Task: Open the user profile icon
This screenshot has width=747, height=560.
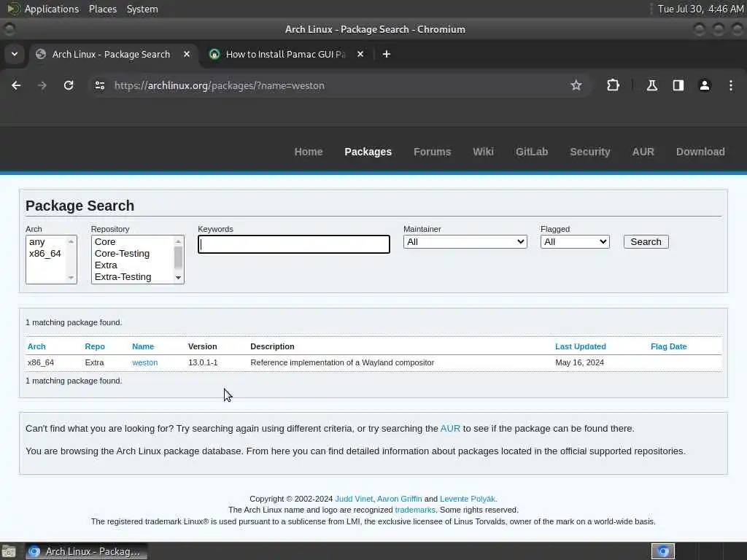Action: [x=705, y=85]
